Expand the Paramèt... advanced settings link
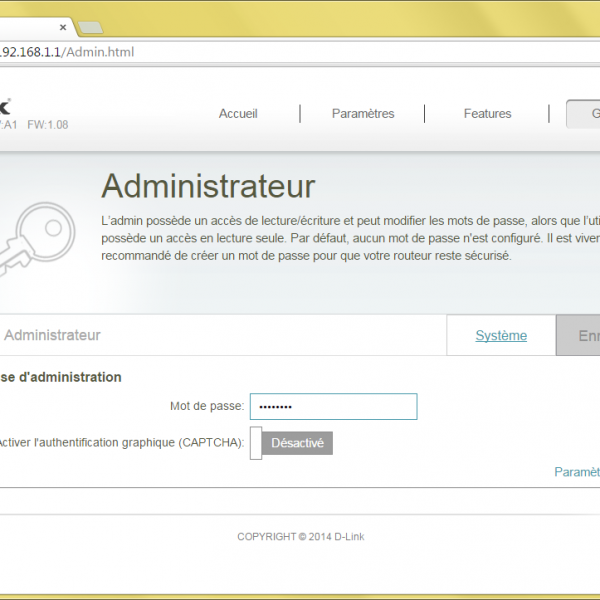This screenshot has width=600, height=600. (577, 472)
